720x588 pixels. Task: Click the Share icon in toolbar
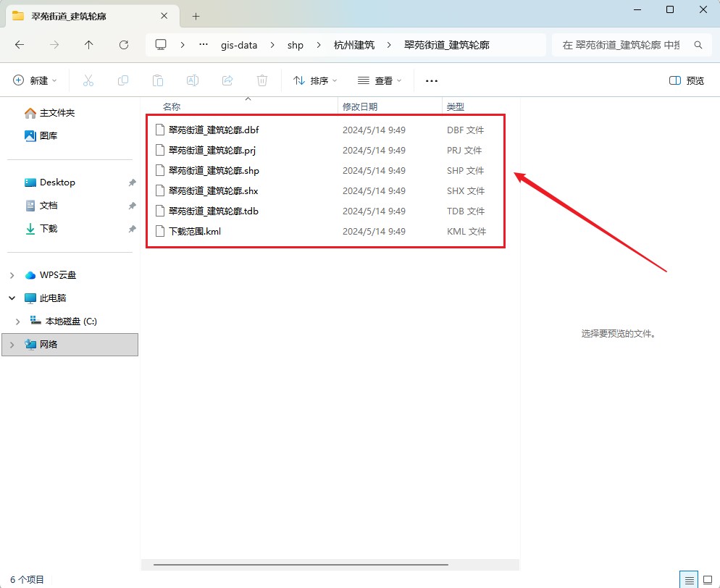[227, 80]
